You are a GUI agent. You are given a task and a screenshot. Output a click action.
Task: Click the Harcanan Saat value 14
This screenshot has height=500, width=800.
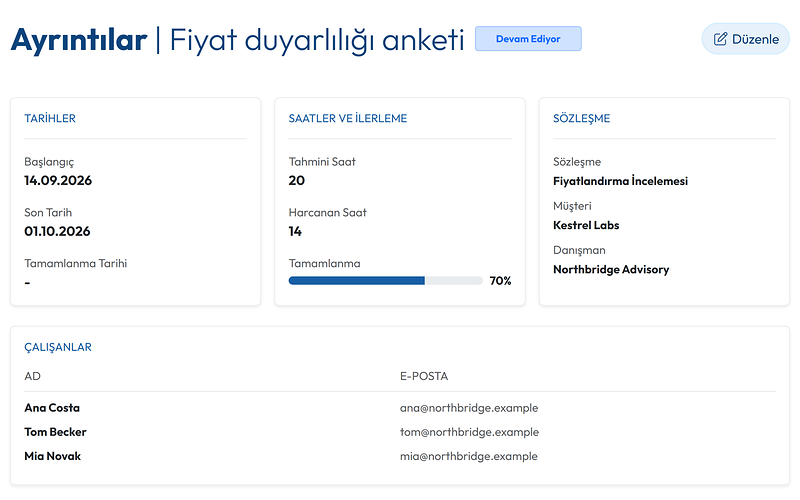point(295,232)
